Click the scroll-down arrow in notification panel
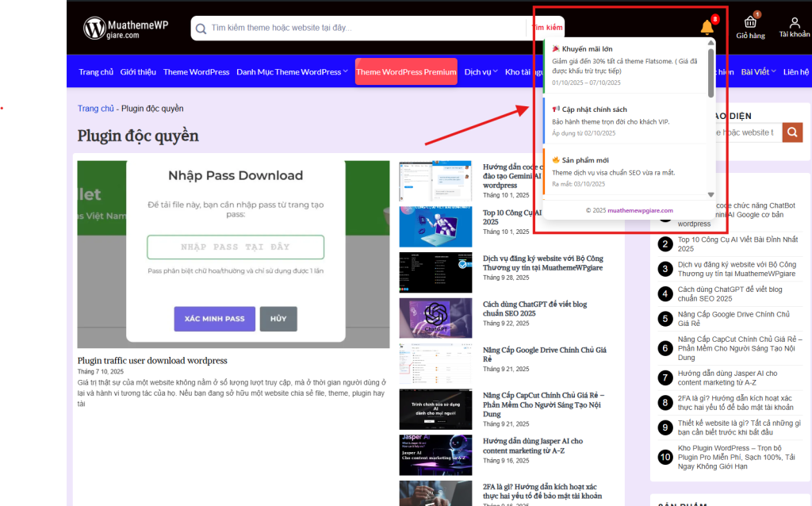 (x=710, y=194)
